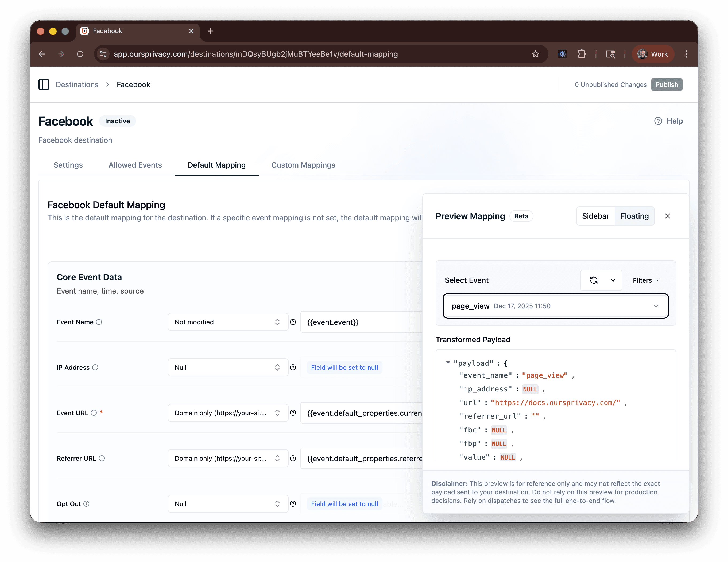Expand the Filters dropdown

coord(646,280)
